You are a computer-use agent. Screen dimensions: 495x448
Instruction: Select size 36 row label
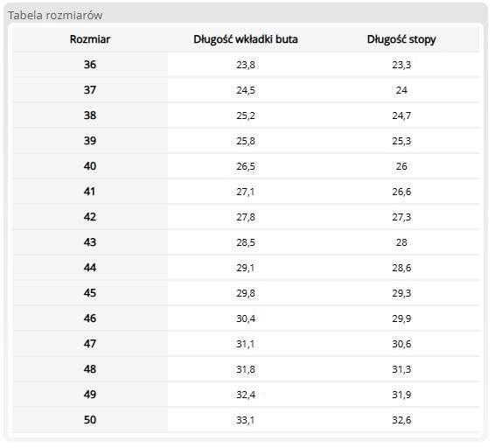pos(90,65)
